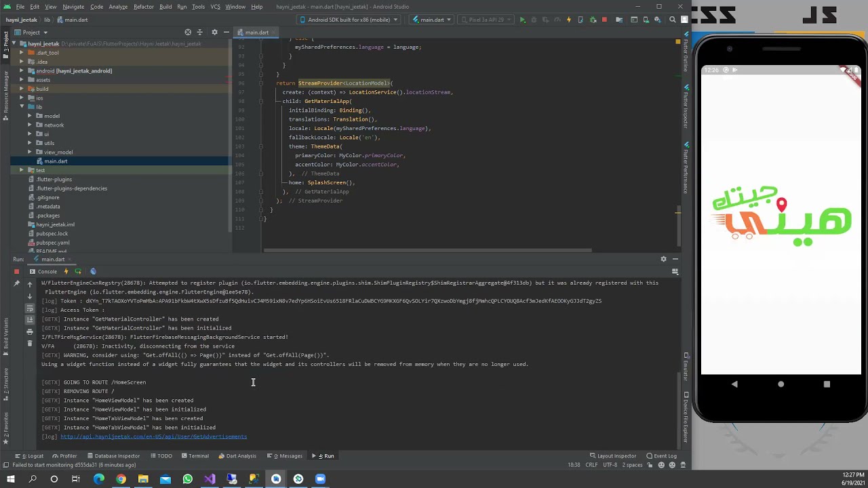Open the Logcat tool window
This screenshot has height=488, width=868.
click(30, 455)
